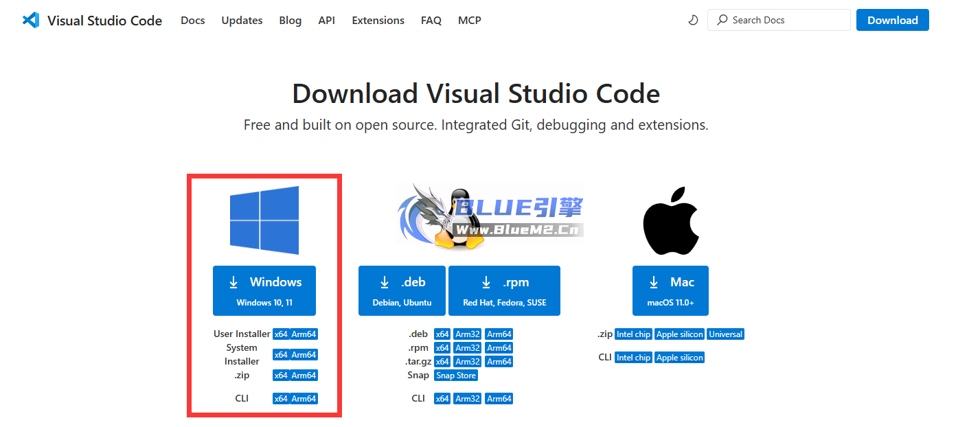980x427 pixels.
Task: Toggle the dark theme moon icon
Action: click(x=693, y=21)
